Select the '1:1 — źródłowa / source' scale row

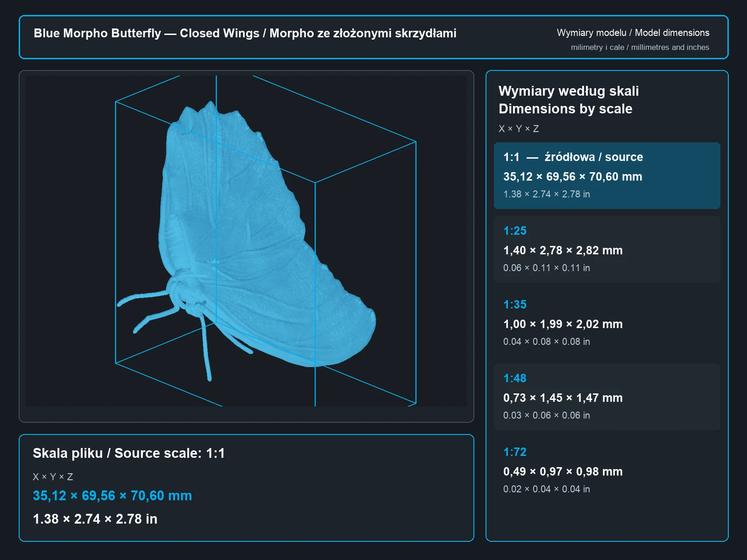607,175
